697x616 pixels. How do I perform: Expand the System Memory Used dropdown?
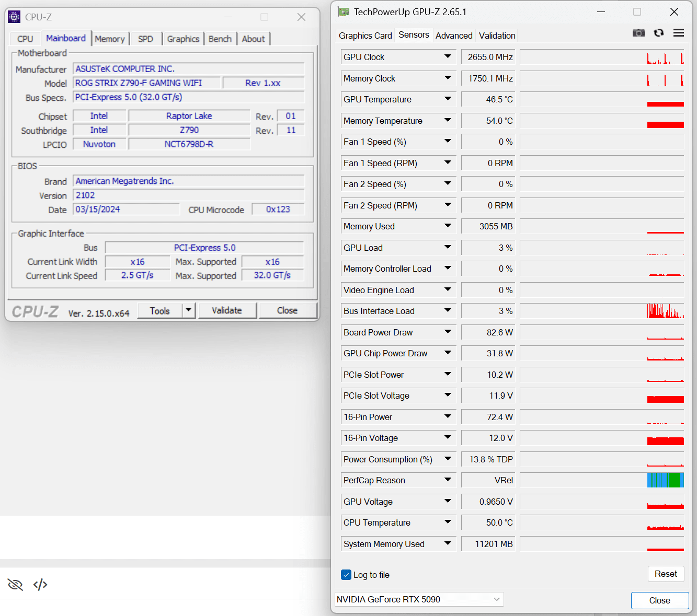point(448,543)
